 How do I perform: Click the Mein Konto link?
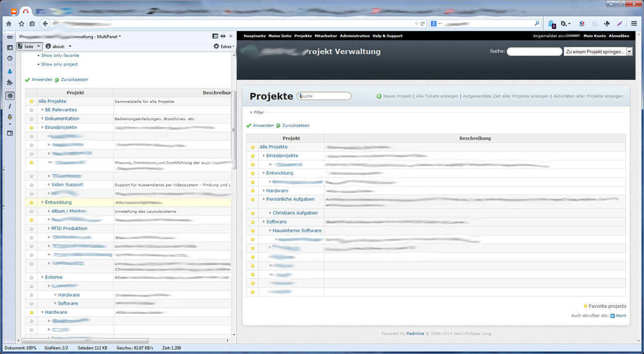(x=595, y=36)
